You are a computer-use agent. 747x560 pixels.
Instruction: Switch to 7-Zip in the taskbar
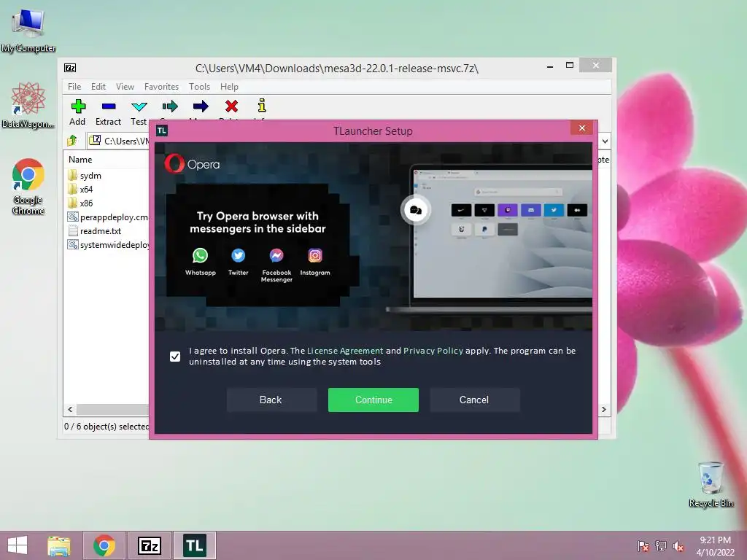(x=149, y=545)
